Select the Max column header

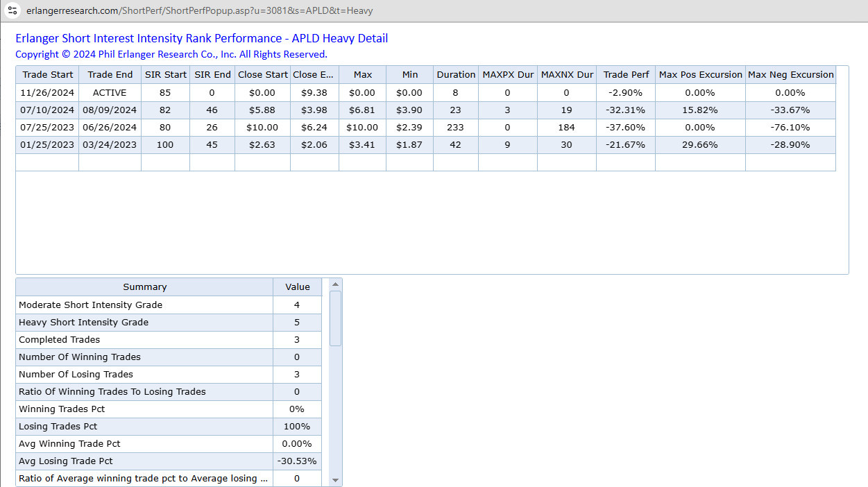362,75
